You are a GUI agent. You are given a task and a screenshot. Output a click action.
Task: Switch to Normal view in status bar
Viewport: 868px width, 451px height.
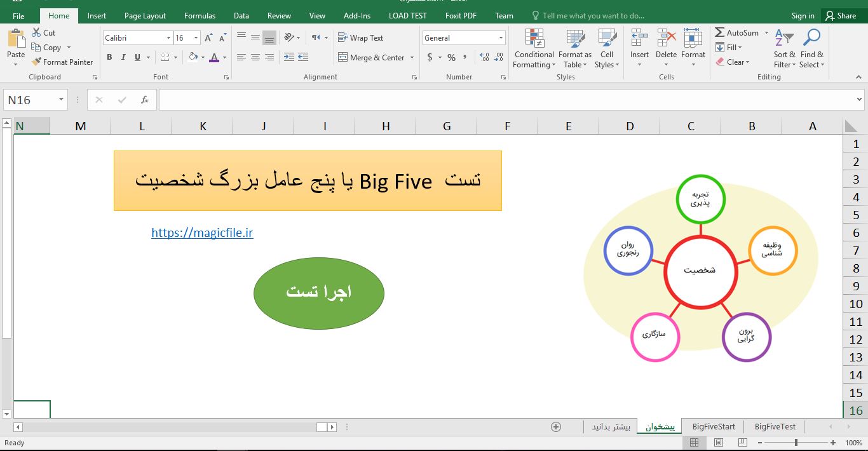(x=694, y=443)
